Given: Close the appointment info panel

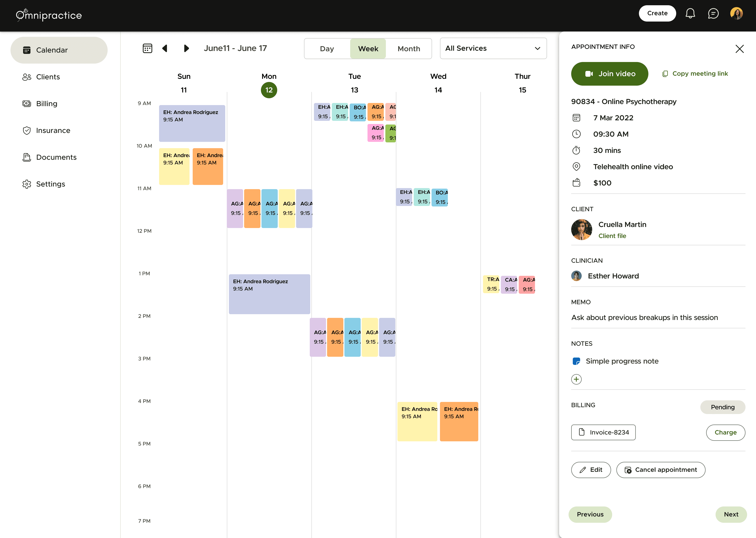Looking at the screenshot, I should [739, 49].
